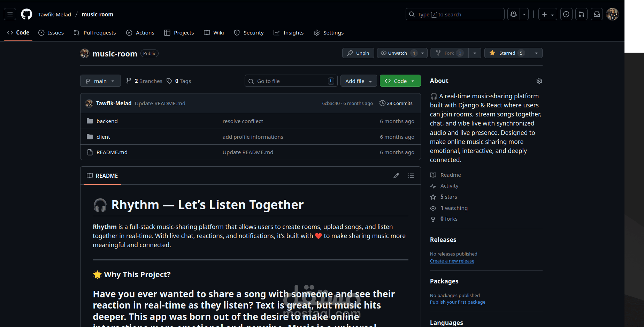The height and width of the screenshot is (327, 644).
Task: Open the Add file dropdown
Action: pyautogui.click(x=359, y=81)
